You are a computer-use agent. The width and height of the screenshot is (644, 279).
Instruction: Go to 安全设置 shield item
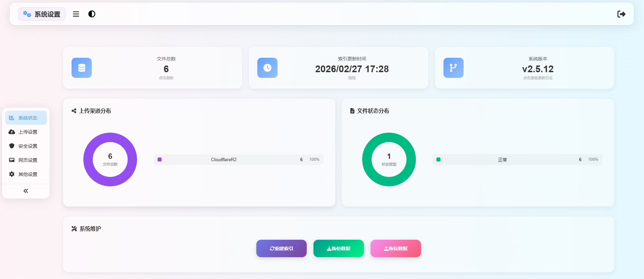coord(26,146)
